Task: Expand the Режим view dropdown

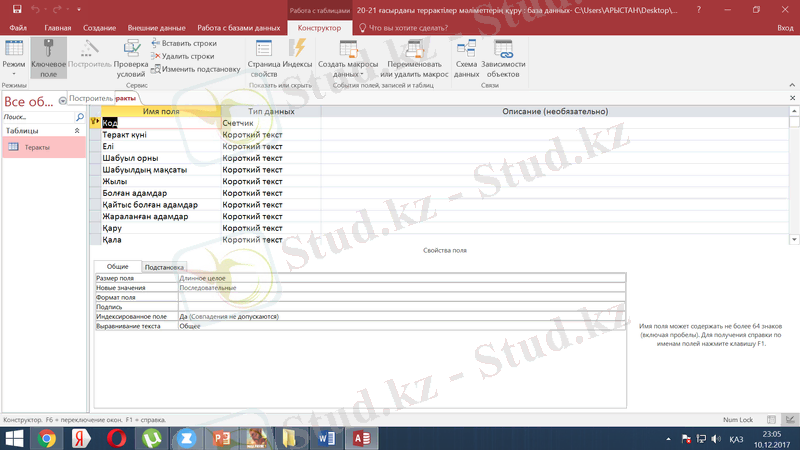Action: coord(14,73)
